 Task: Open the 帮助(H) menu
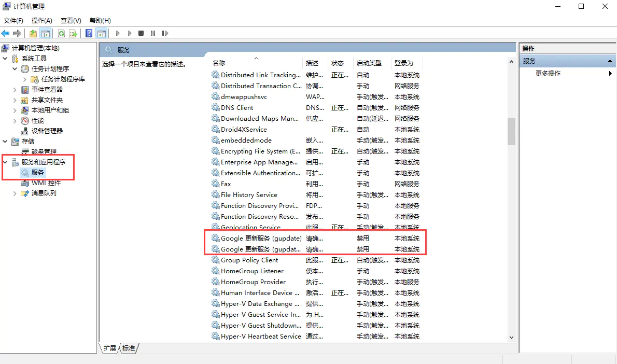tap(101, 20)
